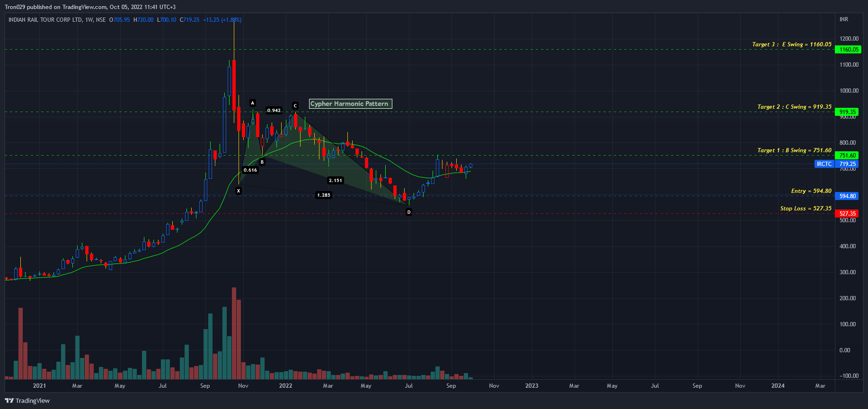Click the 1.285 ratio label

pyautogui.click(x=324, y=195)
